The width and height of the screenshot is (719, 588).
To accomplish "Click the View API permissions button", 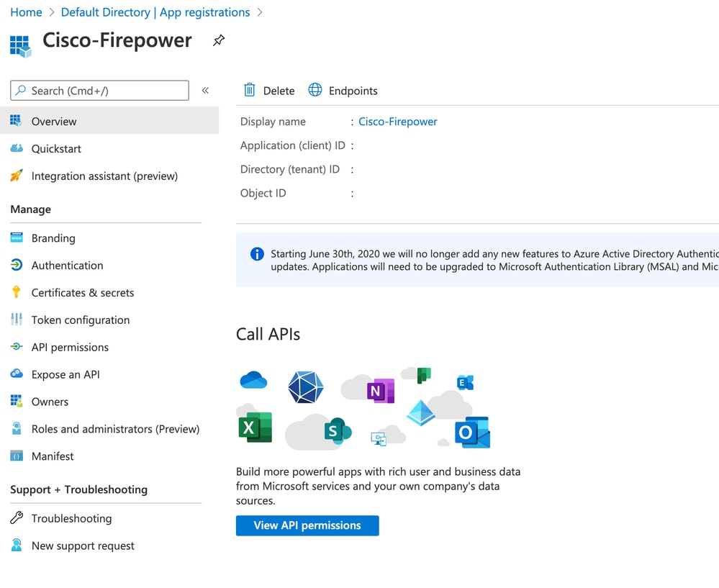I will pyautogui.click(x=307, y=525).
